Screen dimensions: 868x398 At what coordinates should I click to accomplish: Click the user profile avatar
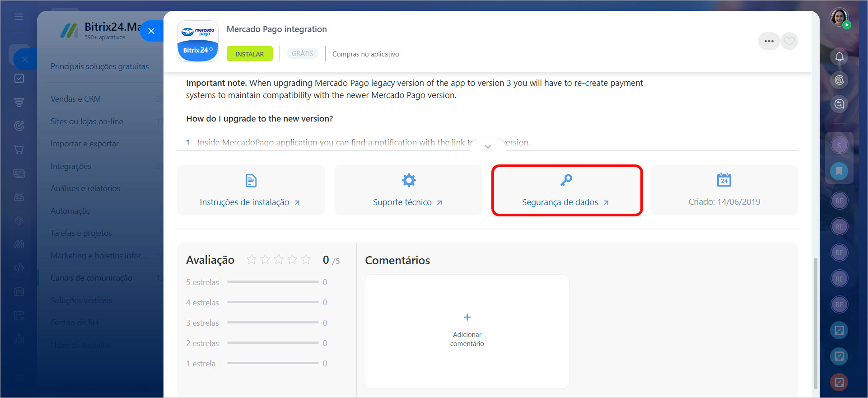point(839,18)
